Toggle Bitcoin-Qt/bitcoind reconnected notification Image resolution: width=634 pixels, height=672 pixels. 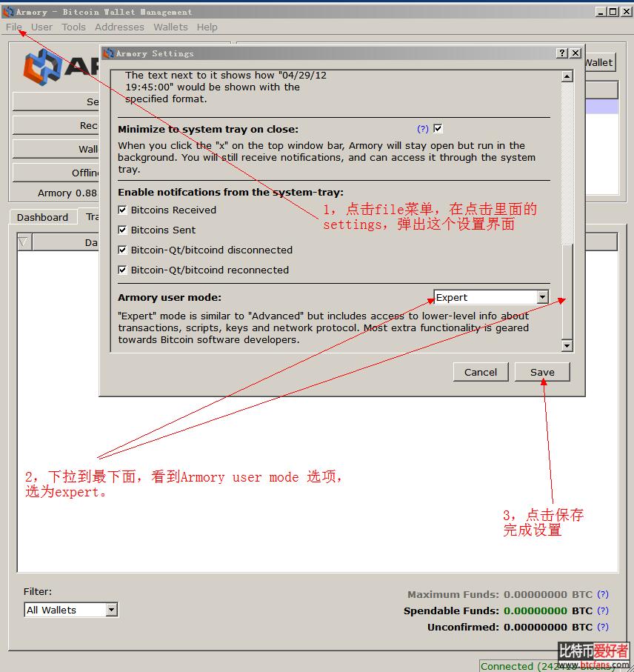(122, 270)
